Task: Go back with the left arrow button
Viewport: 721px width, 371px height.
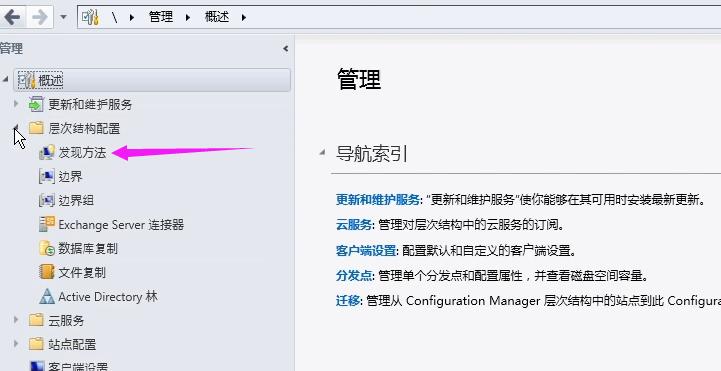Action: (12, 17)
